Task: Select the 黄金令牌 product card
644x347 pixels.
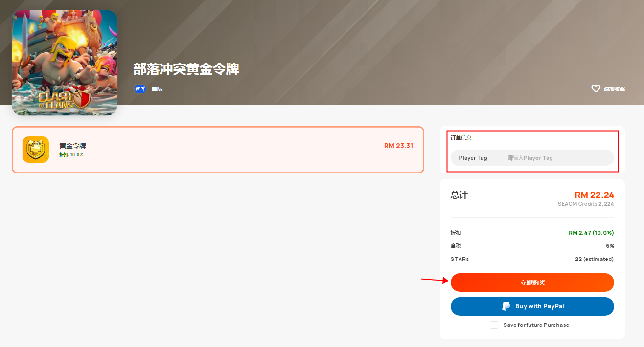Action: (218, 150)
